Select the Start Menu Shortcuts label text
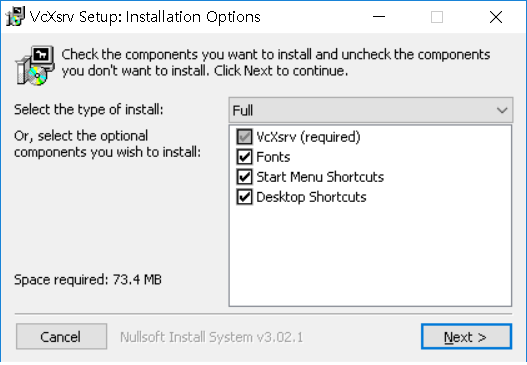 (x=320, y=177)
